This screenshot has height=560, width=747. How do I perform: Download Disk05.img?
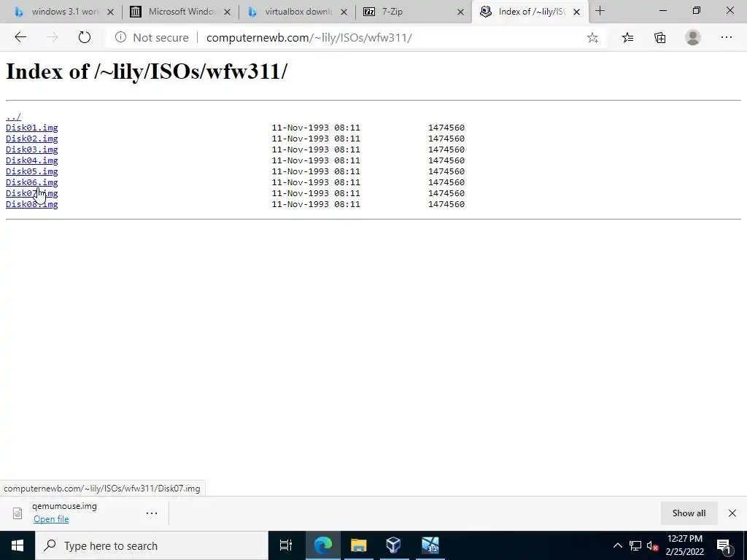32,171
